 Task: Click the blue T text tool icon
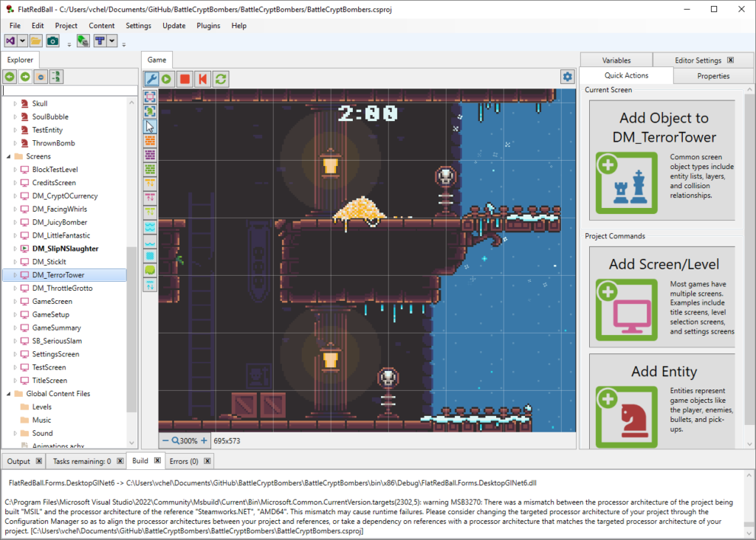coord(100,41)
